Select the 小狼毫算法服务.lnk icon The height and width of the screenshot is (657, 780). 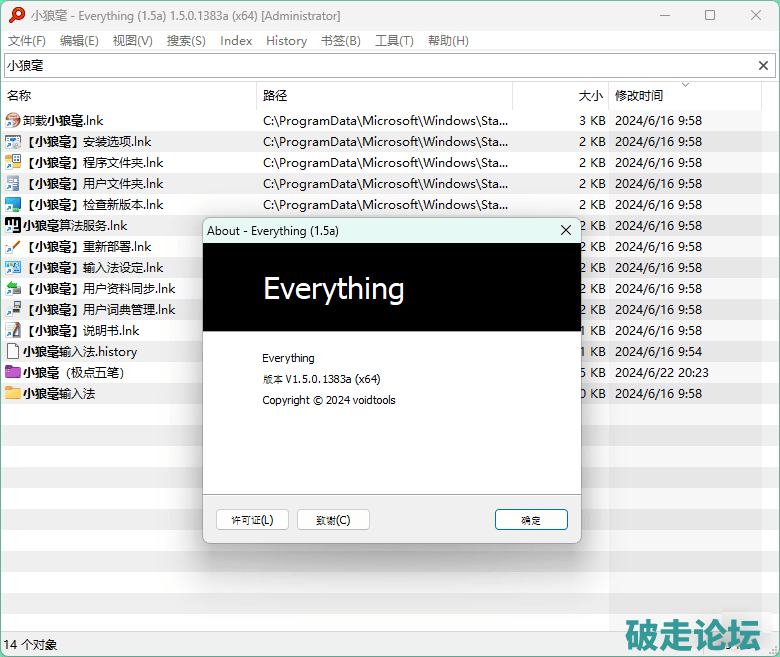coord(13,226)
